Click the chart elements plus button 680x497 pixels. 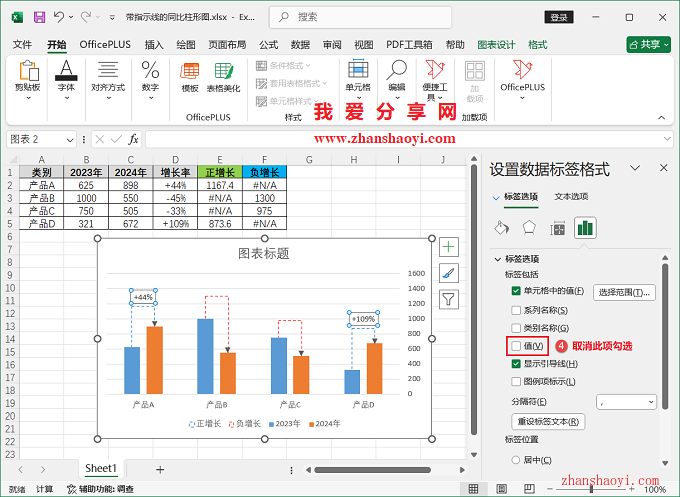point(449,247)
